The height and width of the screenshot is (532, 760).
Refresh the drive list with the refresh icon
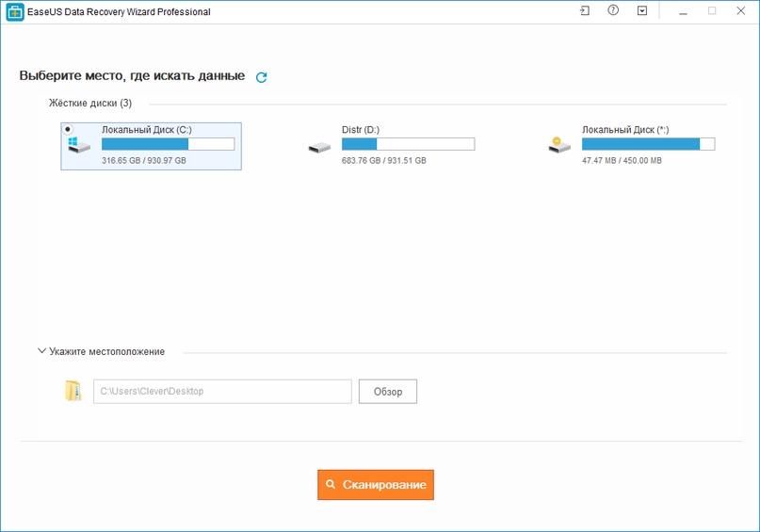click(262, 77)
